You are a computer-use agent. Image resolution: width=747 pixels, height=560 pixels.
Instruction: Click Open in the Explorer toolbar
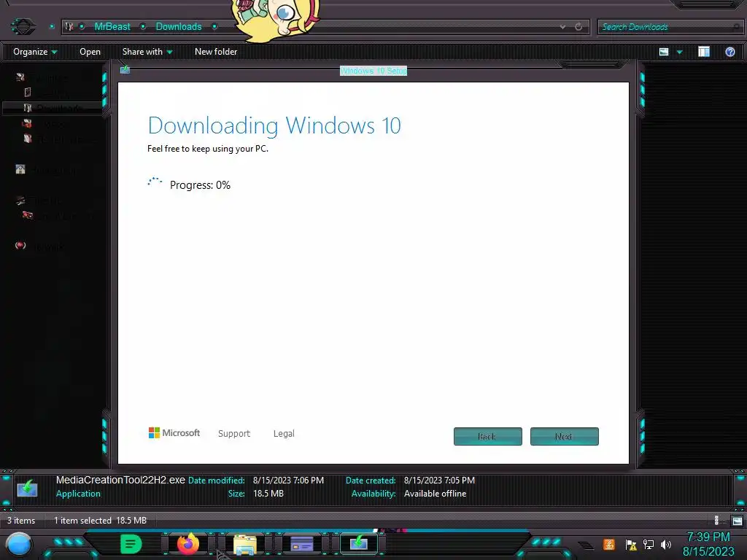(x=90, y=52)
